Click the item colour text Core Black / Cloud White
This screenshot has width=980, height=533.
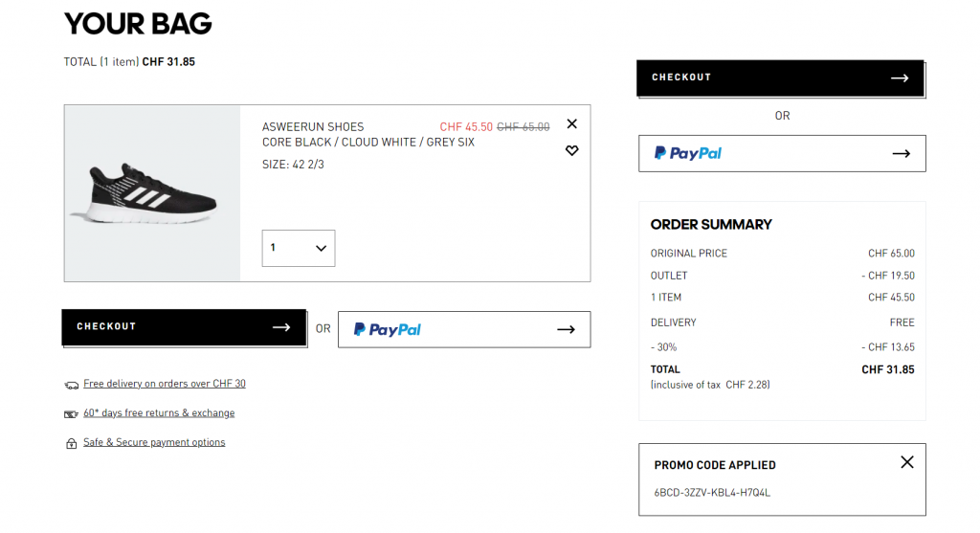(x=367, y=143)
